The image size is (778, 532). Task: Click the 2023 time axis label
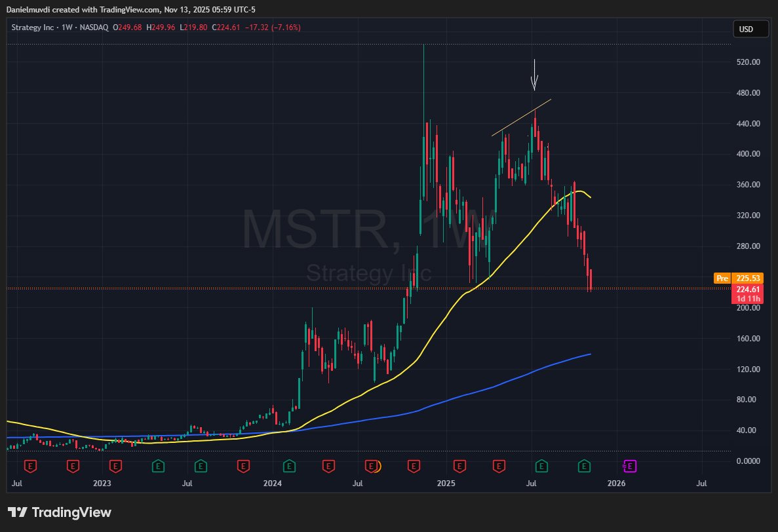[x=102, y=484]
